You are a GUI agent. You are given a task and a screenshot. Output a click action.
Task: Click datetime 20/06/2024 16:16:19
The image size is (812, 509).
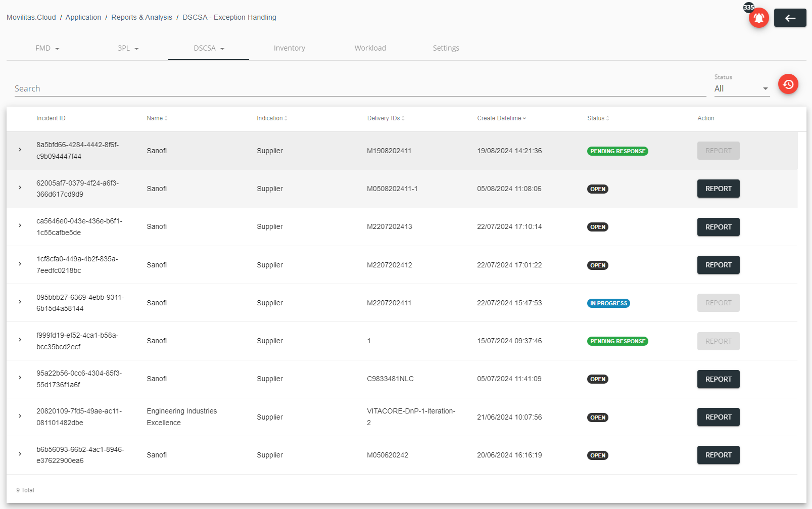coord(509,455)
